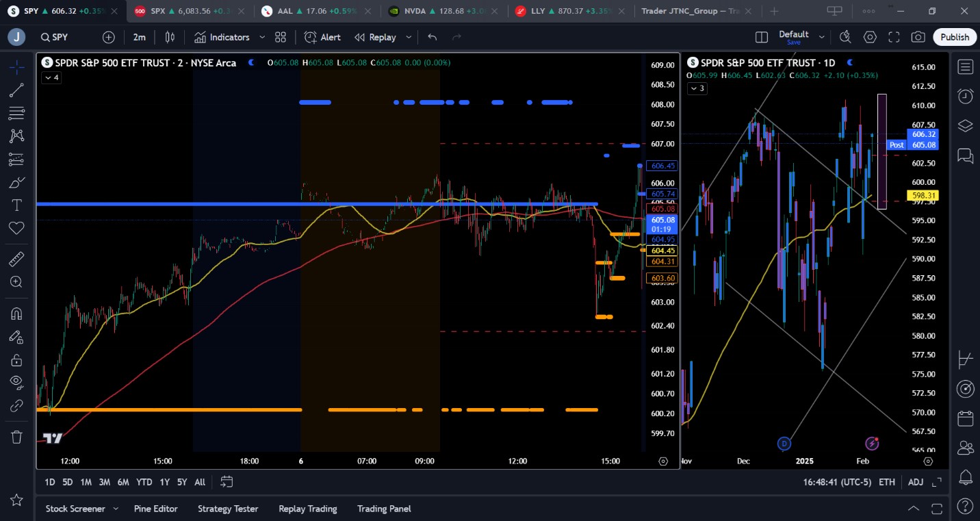Open the heart icons tool
Viewport: 980px width, 521px height.
[x=16, y=228]
